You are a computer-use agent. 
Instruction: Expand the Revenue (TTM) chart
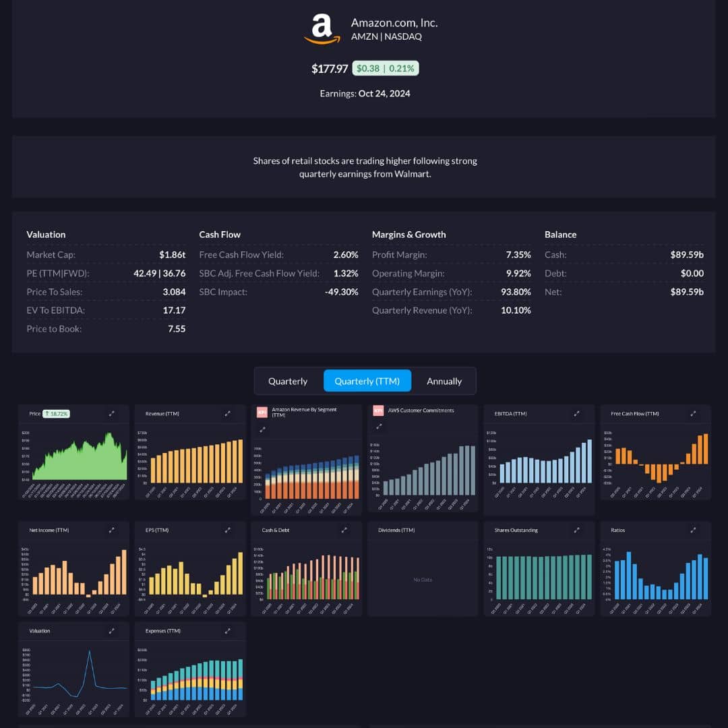(228, 413)
